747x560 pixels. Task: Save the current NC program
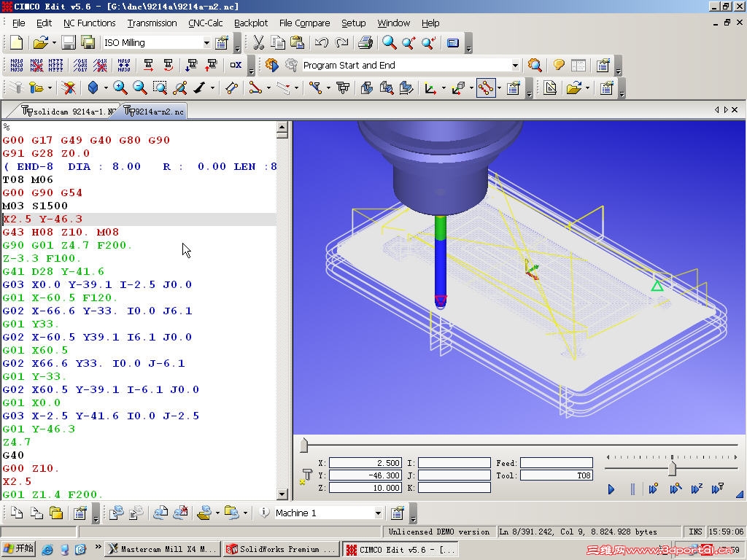68,42
